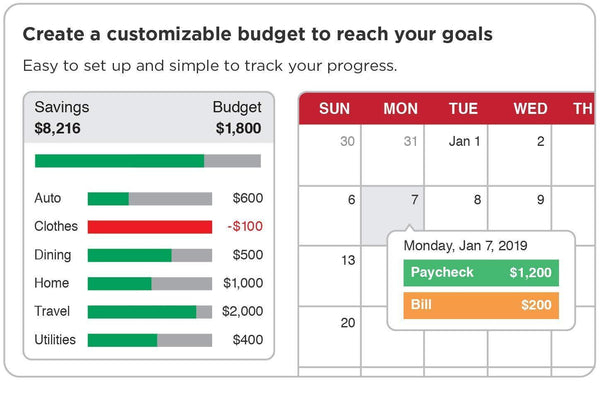Open the green Paycheck $1,200 entry
This screenshot has width=600, height=404.
point(481,273)
